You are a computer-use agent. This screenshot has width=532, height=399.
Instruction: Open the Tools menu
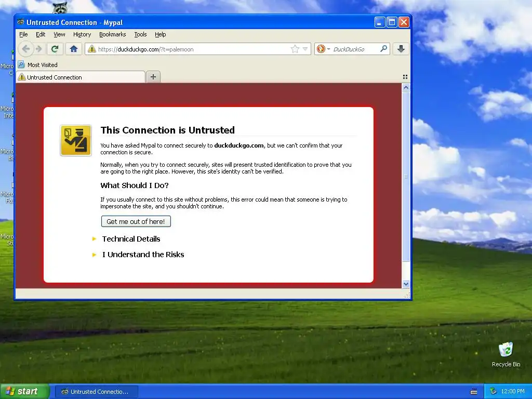pyautogui.click(x=140, y=34)
